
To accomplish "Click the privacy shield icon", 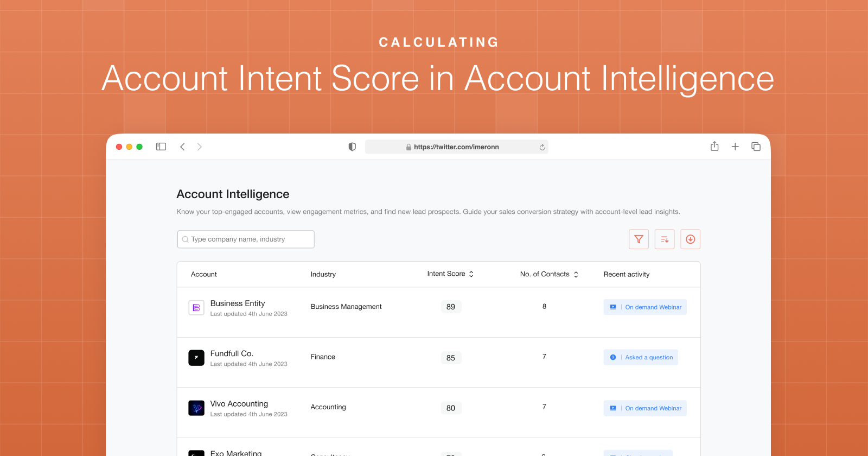I will click(x=352, y=147).
